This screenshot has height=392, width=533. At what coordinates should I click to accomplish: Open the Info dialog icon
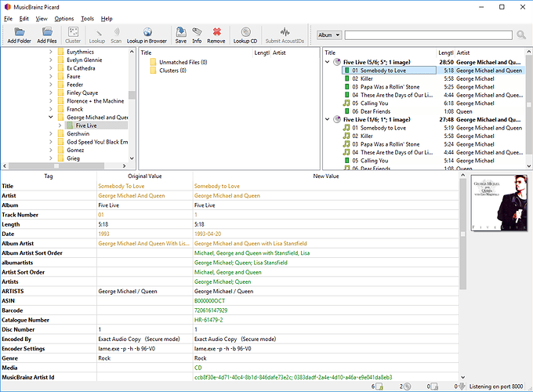pyautogui.click(x=197, y=32)
